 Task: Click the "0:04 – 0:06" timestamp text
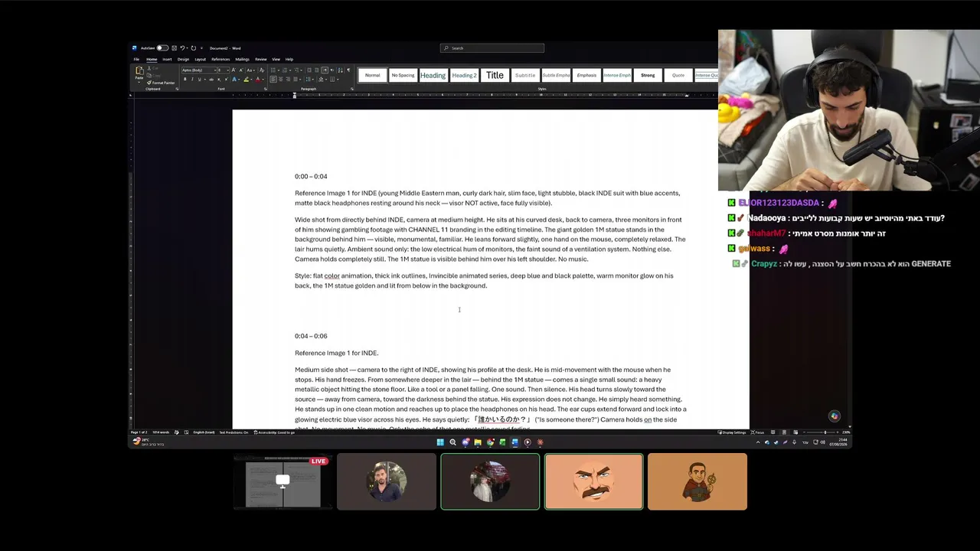pos(311,336)
